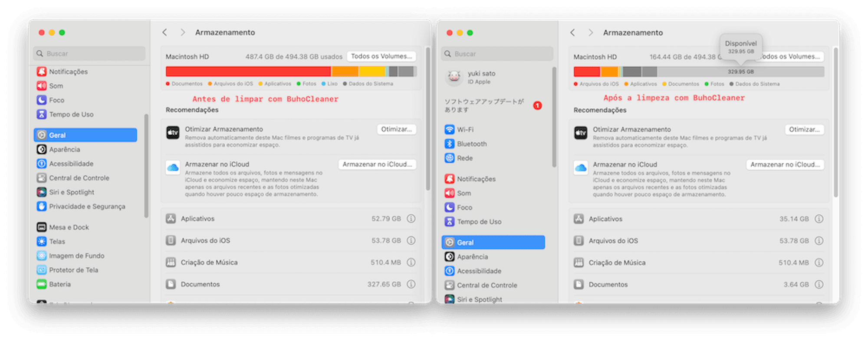Screen dimensions: 868x341
Task: Click the iCloud icon in right window
Action: click(581, 167)
